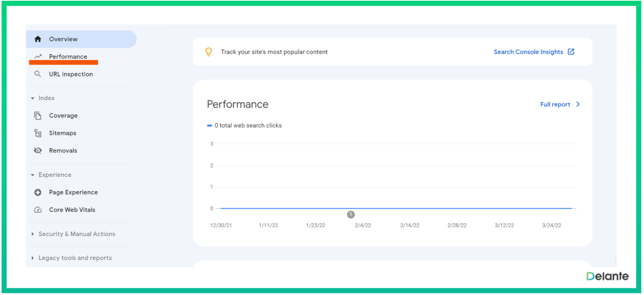Click the Overview home icon

tap(38, 39)
